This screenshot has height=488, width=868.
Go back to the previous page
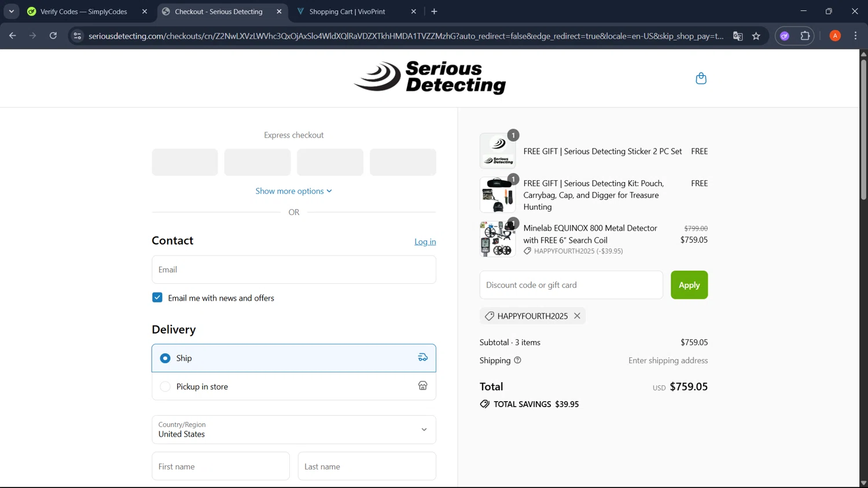click(x=13, y=36)
